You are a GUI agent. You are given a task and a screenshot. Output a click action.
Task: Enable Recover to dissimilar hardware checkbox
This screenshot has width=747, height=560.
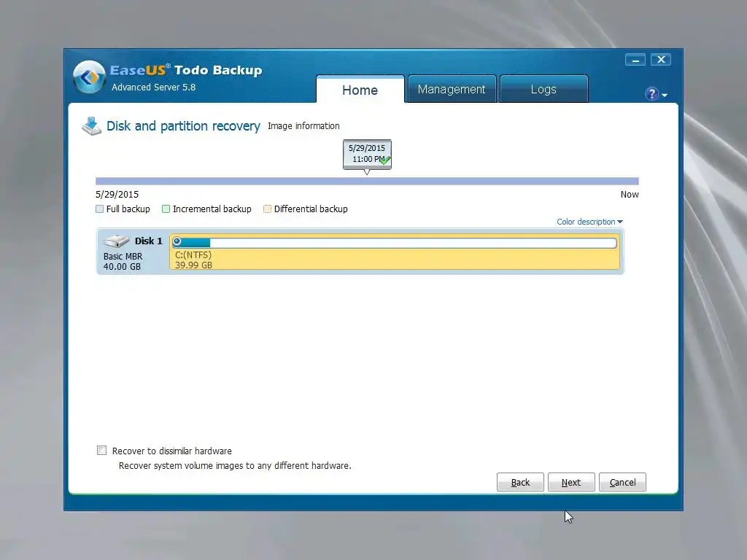tap(101, 451)
